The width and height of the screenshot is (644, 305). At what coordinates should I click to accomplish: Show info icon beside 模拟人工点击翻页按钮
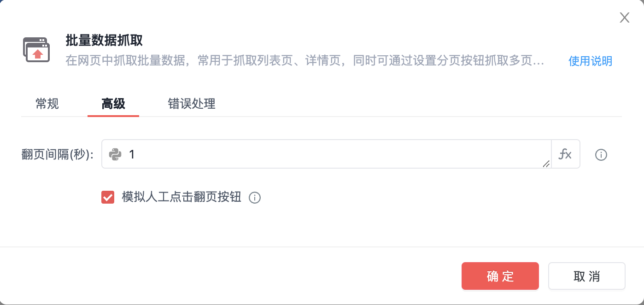tap(255, 198)
